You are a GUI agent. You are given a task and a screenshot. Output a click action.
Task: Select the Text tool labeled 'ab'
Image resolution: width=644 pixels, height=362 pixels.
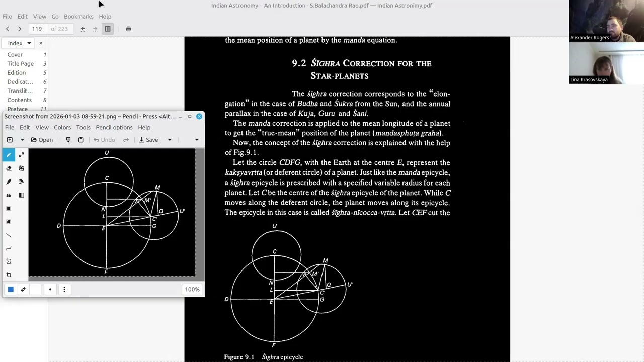(x=9, y=195)
